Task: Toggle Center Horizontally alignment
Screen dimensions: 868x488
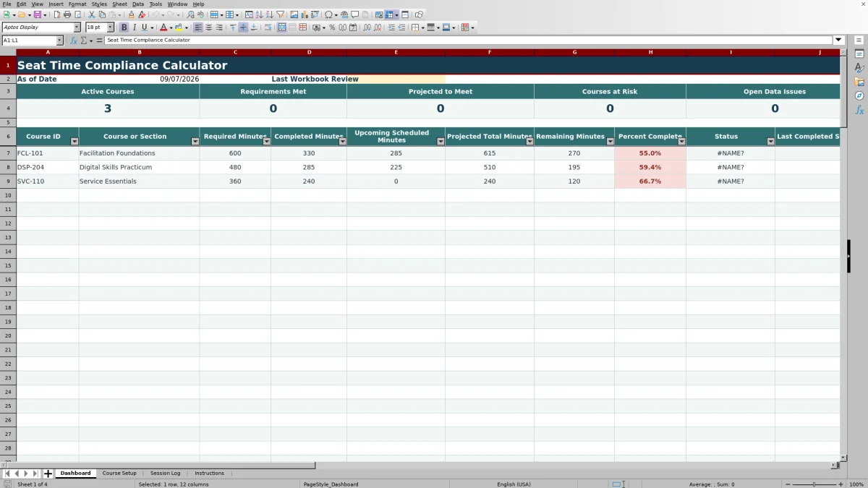Action: click(209, 27)
